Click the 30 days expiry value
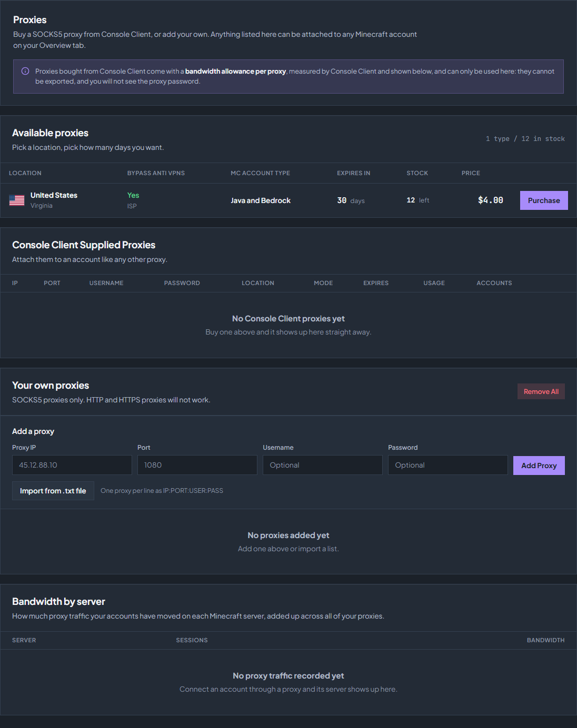The height and width of the screenshot is (728, 577). point(351,200)
